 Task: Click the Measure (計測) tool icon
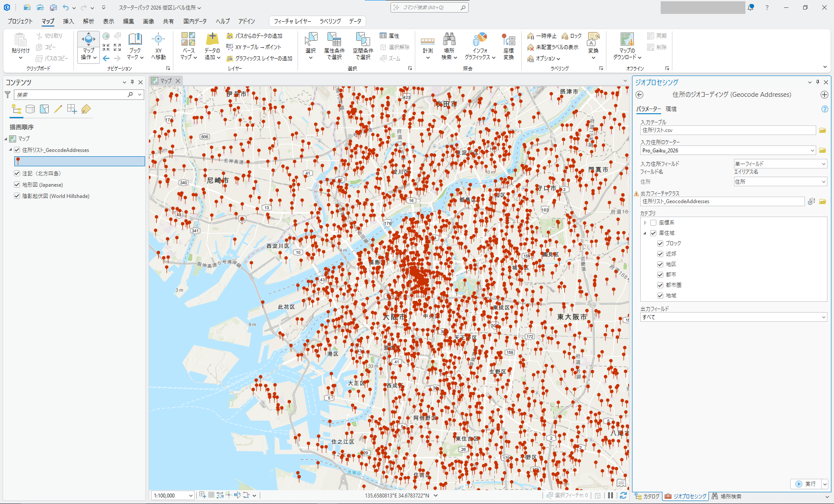[427, 41]
